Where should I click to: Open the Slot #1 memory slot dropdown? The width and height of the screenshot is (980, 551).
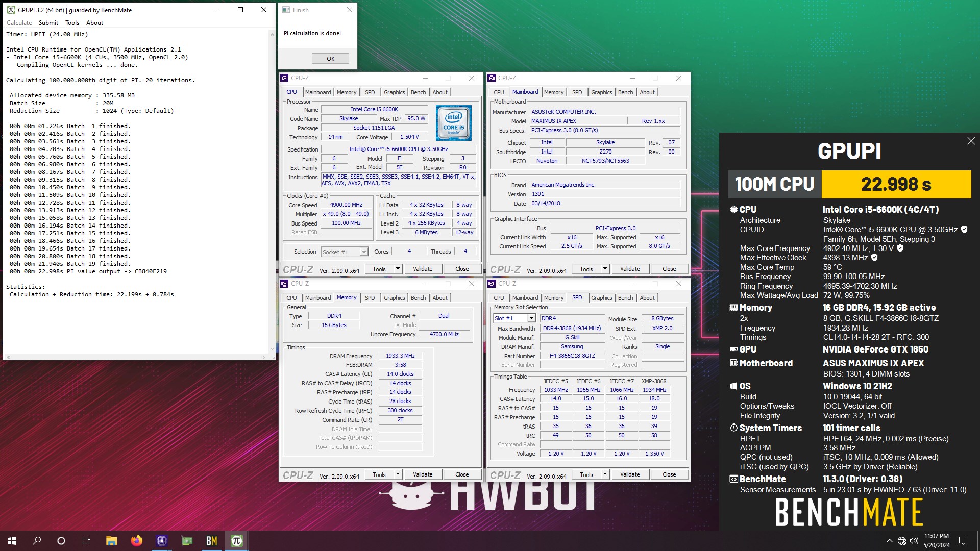click(514, 318)
